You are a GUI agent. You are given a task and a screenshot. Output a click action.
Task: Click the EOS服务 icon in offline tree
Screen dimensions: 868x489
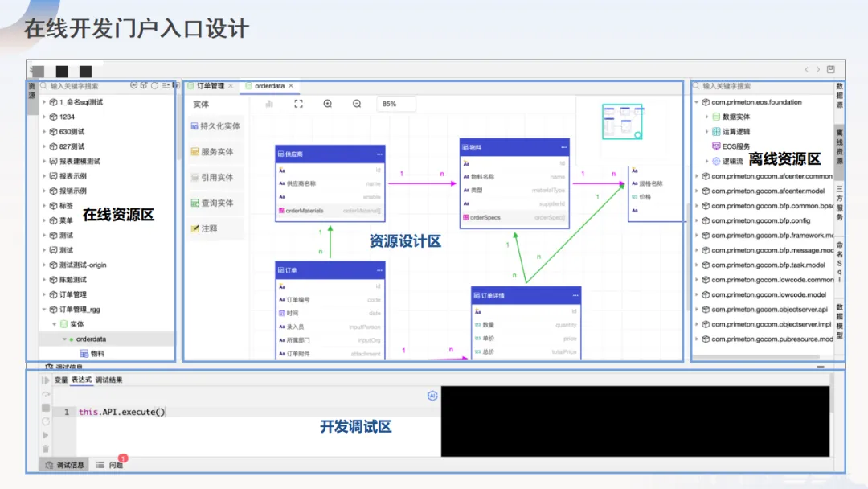pos(716,146)
